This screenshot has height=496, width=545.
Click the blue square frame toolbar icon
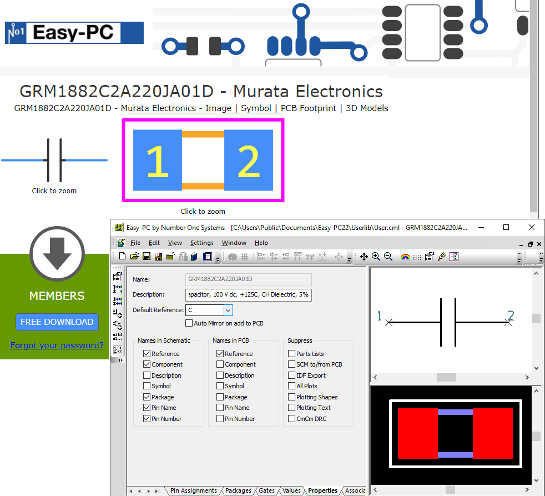click(x=208, y=257)
